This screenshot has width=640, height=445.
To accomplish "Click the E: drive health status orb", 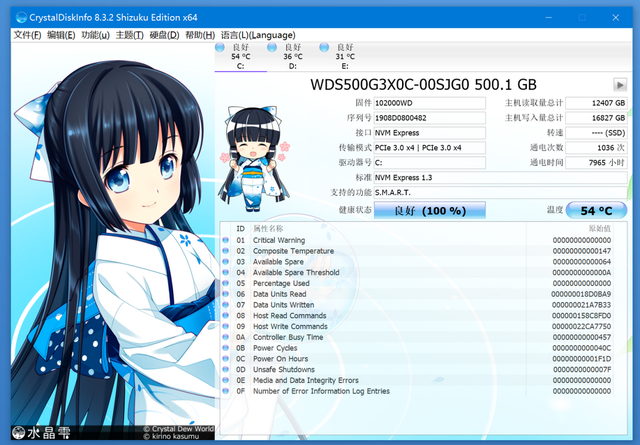I will pyautogui.click(x=324, y=47).
